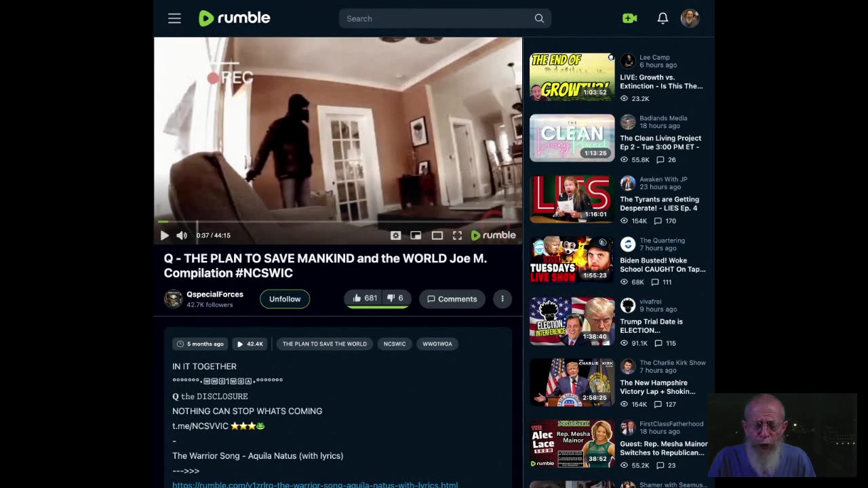
Task: Select the NCSWIC tag
Action: click(x=395, y=344)
